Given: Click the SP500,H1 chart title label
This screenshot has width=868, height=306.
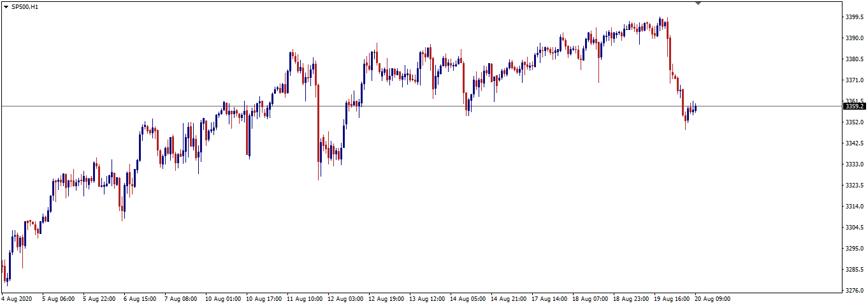Looking at the screenshot, I should 24,6.
